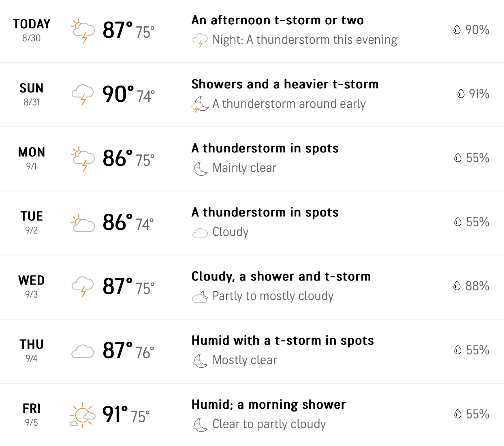Click Sunday's thunderstorm cloud icon
The width and height of the screenshot is (504, 446).
point(83,95)
